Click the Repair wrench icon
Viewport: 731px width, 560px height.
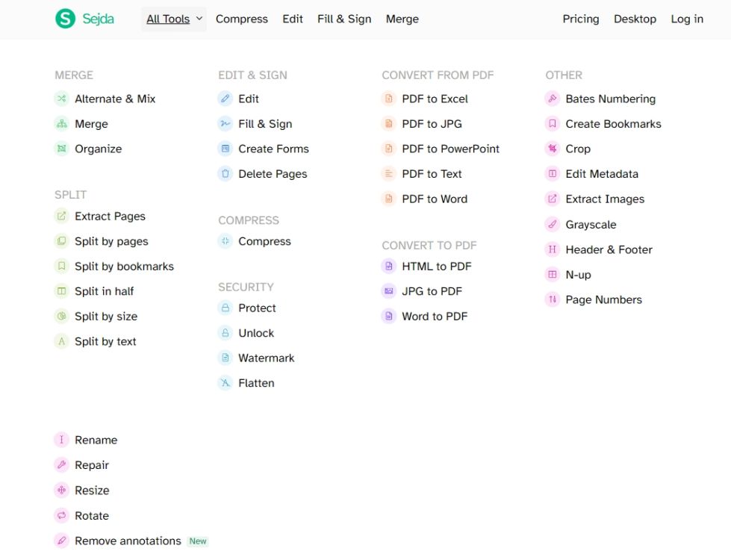tap(61, 465)
